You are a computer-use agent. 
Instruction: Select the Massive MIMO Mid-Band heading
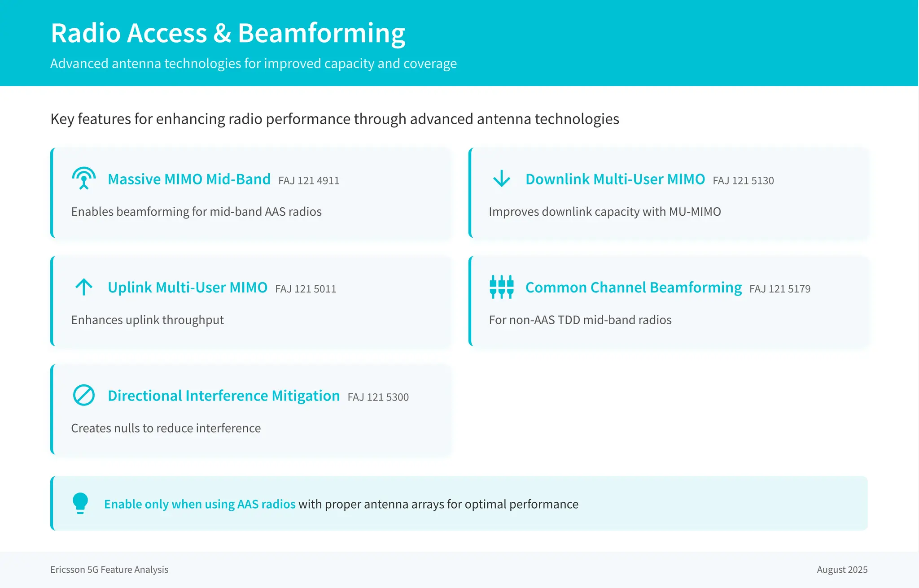pyautogui.click(x=189, y=179)
